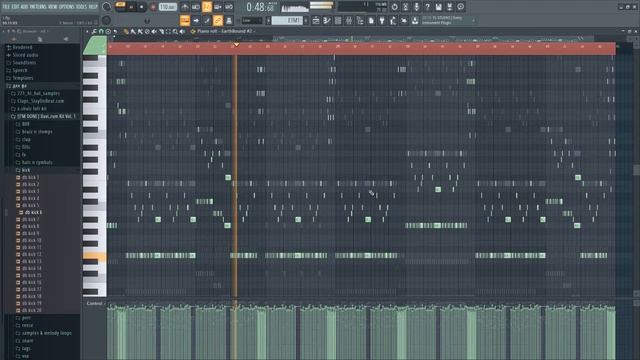This screenshot has height=360, width=640.
Task: Click the plugin picker plug icon
Action: (382, 20)
